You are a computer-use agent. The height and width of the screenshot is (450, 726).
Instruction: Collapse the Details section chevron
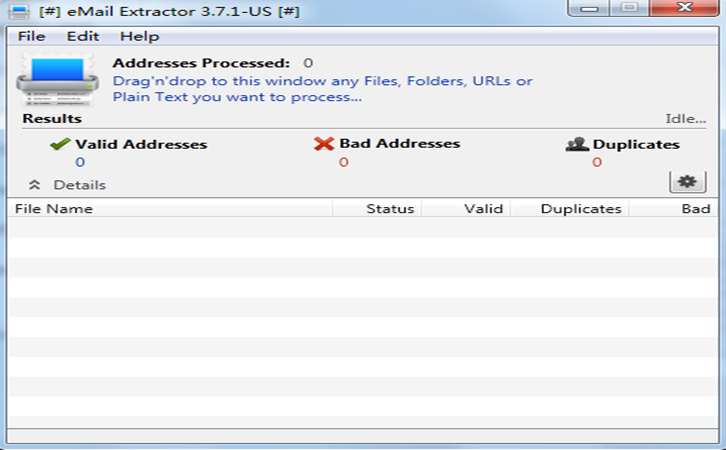[x=34, y=185]
